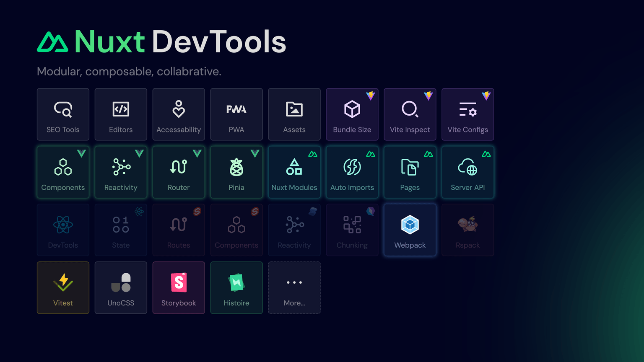Explore the Server API
Image resolution: width=644 pixels, height=362 pixels.
[x=467, y=172]
